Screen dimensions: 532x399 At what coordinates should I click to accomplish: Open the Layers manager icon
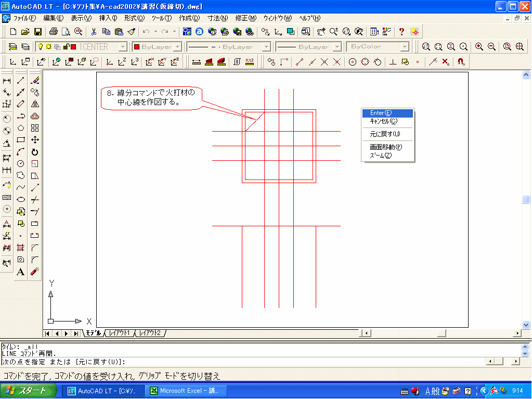click(13, 46)
